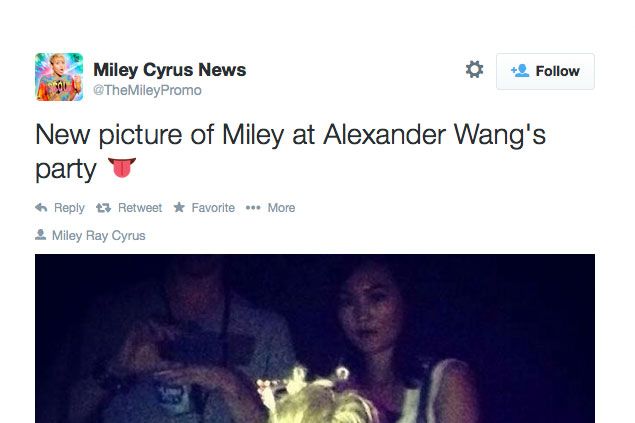Click the add-user icon in Follow
The height and width of the screenshot is (423, 635).
(520, 71)
